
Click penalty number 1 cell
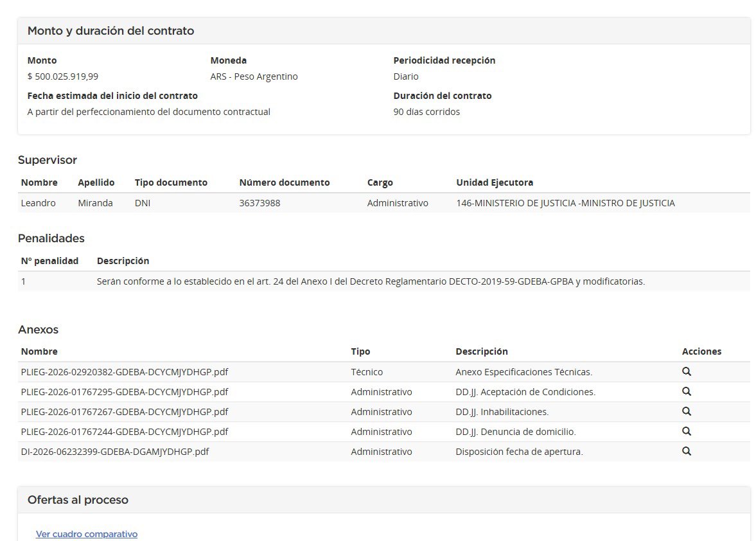click(x=23, y=281)
